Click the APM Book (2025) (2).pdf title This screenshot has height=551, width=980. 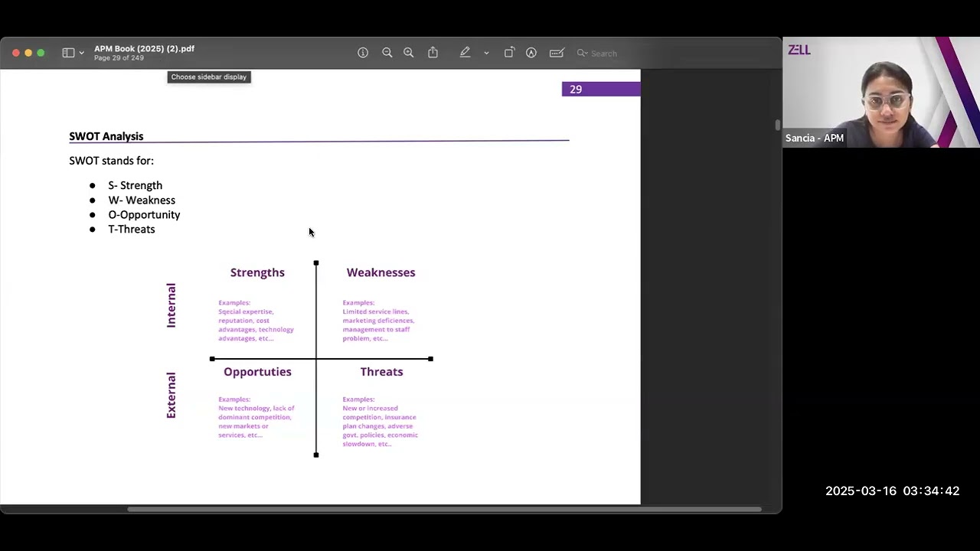click(x=145, y=48)
